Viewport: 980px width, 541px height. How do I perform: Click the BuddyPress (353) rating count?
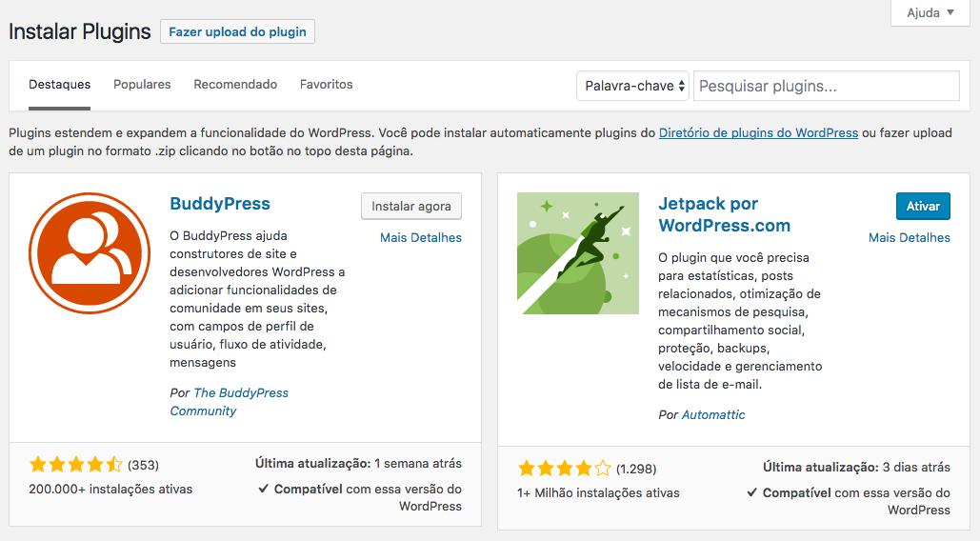pyautogui.click(x=143, y=466)
